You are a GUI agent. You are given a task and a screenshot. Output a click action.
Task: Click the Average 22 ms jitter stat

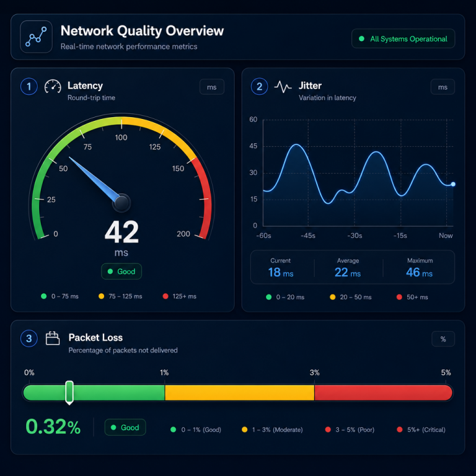pyautogui.click(x=348, y=268)
